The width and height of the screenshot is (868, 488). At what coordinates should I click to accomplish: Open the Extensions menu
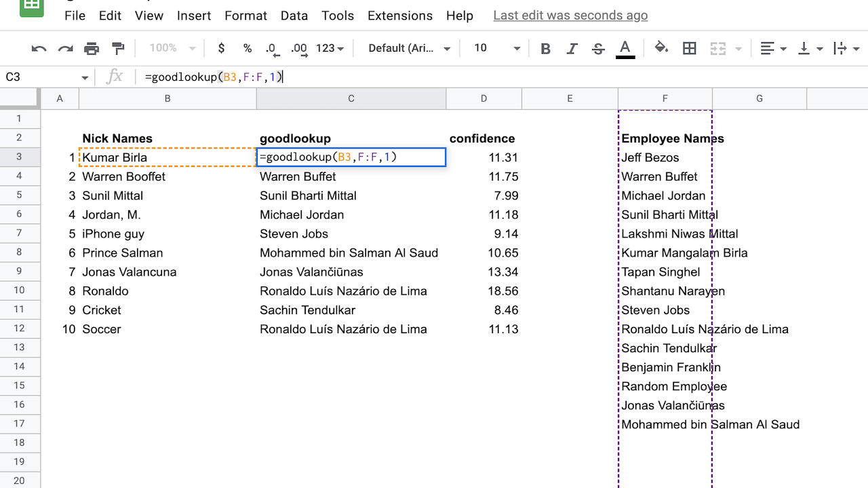(x=400, y=15)
